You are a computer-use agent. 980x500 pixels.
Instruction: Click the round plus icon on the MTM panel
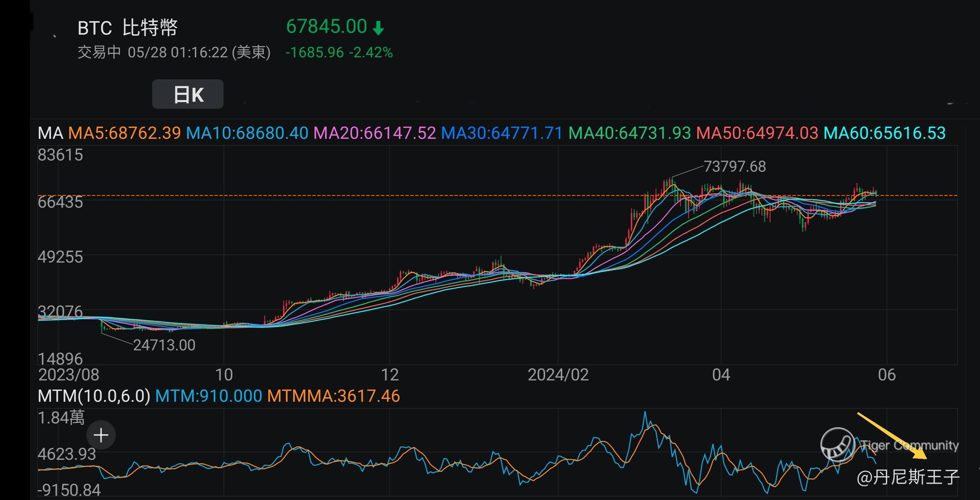[101, 435]
